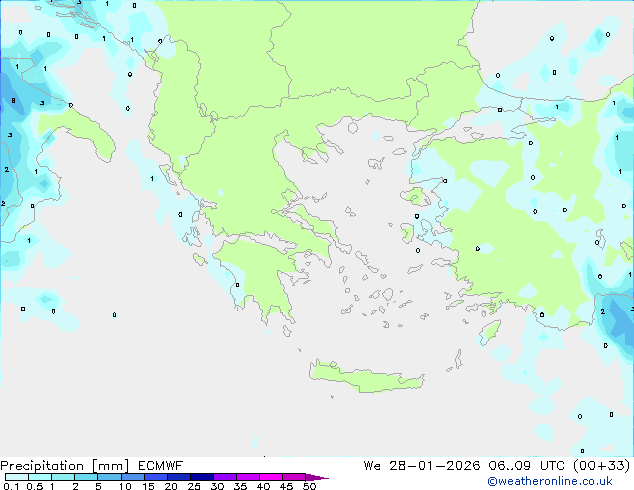This screenshot has height=490, width=634.
Task: Click the over-50 mm arrow tip of legend
Action: (x=317, y=477)
